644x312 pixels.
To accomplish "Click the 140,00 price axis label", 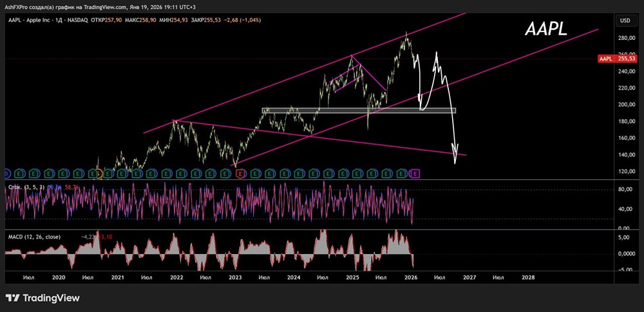I will tap(627, 155).
